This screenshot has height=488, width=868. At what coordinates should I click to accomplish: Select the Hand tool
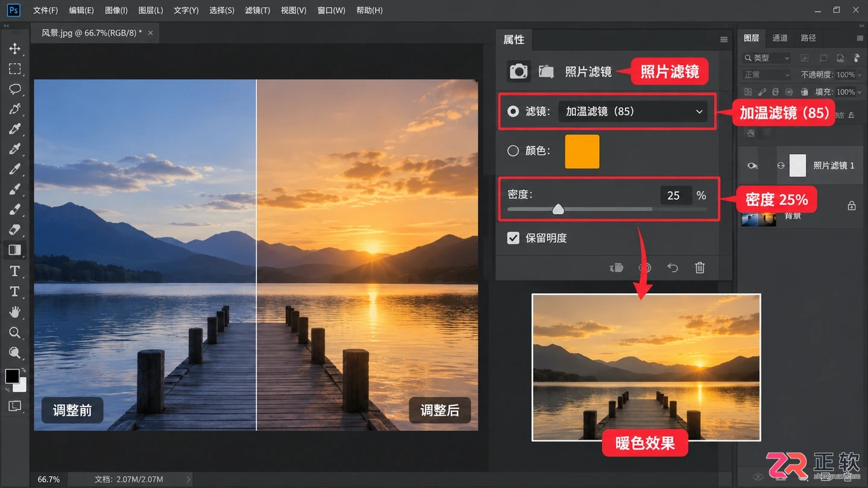[14, 311]
